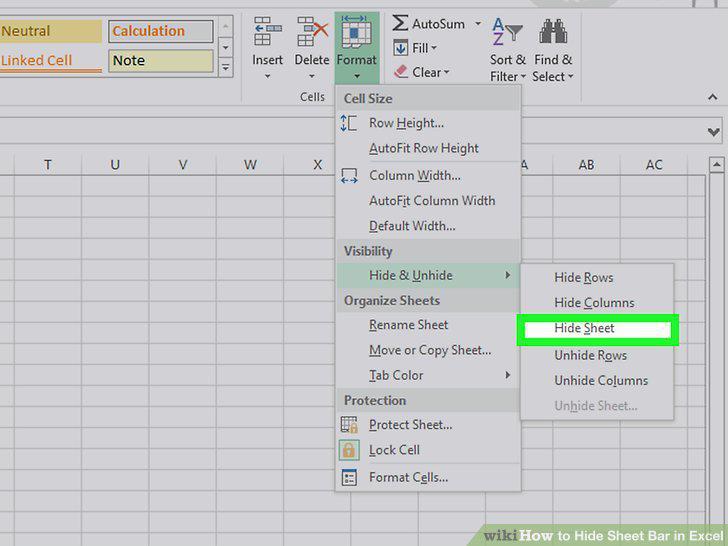This screenshot has width=728, height=546.
Task: Select column T header
Action: (48, 165)
